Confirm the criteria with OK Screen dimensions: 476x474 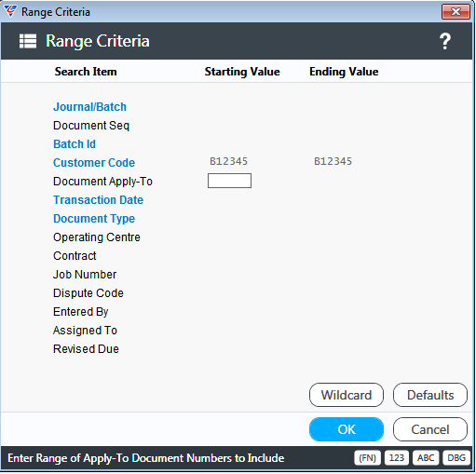pos(347,429)
